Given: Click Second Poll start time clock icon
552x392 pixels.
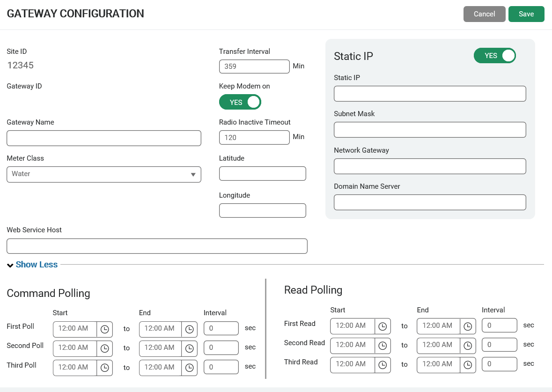Looking at the screenshot, I should click(104, 348).
